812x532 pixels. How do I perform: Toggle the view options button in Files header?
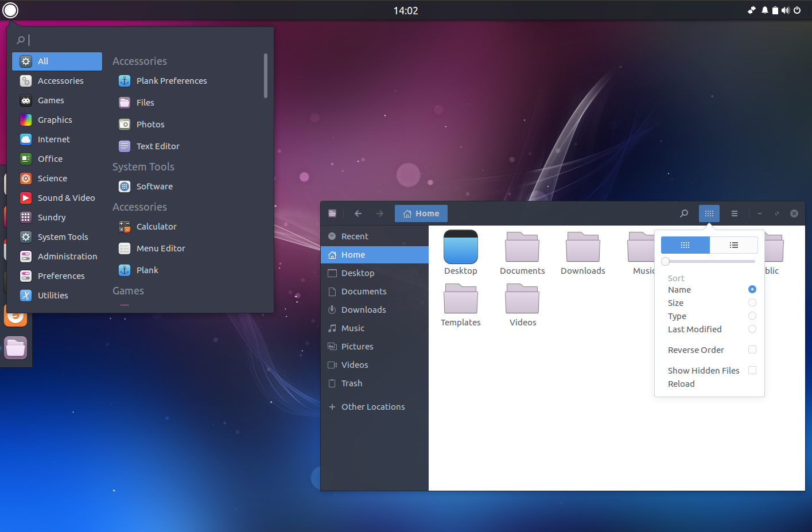click(x=709, y=213)
